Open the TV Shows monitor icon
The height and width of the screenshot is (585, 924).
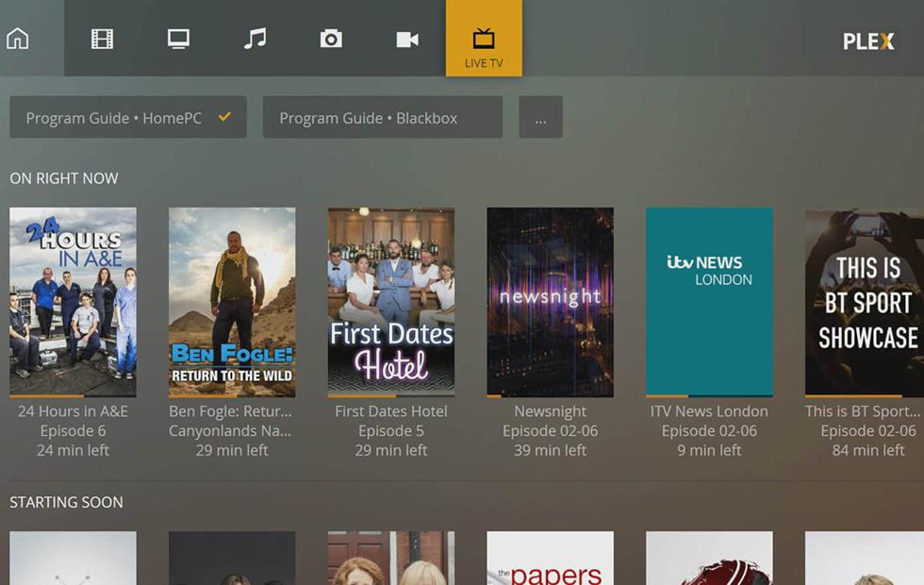178,39
